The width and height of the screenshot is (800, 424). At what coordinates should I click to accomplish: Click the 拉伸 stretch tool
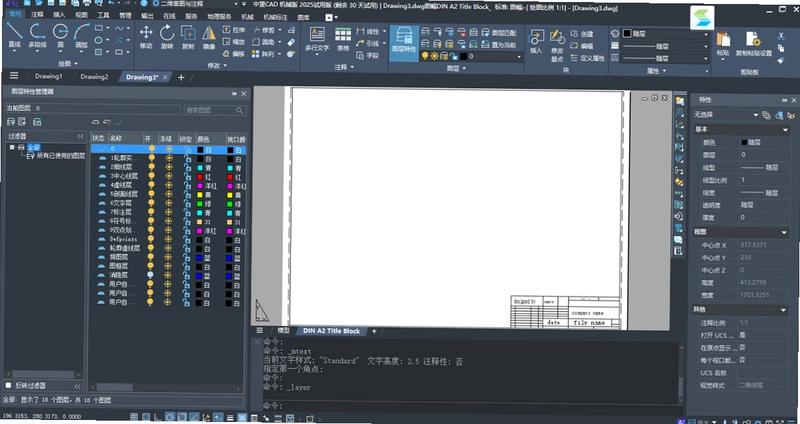[x=234, y=31]
